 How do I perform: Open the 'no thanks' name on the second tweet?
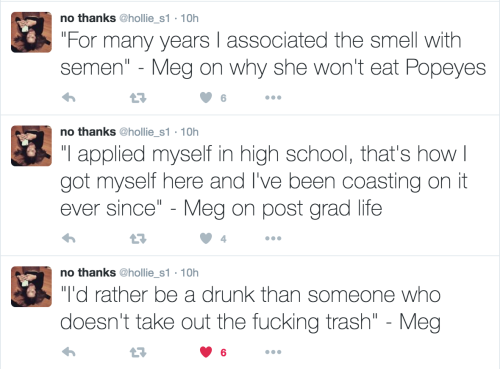(88, 132)
